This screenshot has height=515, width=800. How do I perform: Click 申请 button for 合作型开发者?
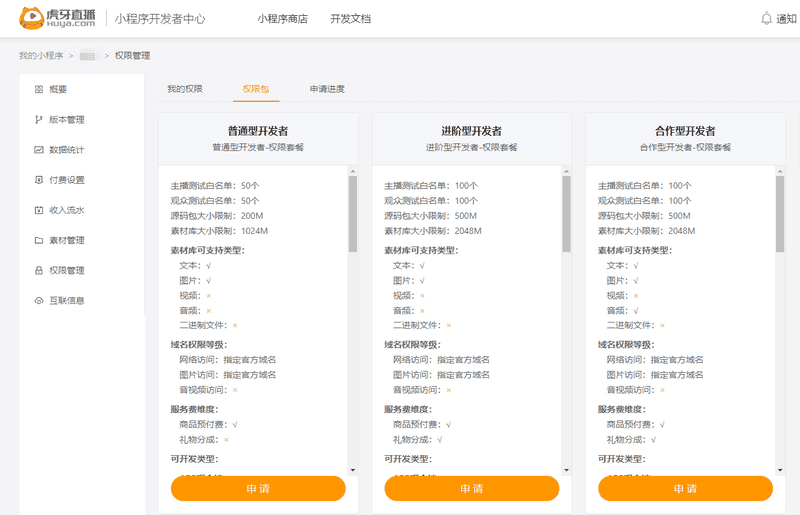[x=685, y=488]
